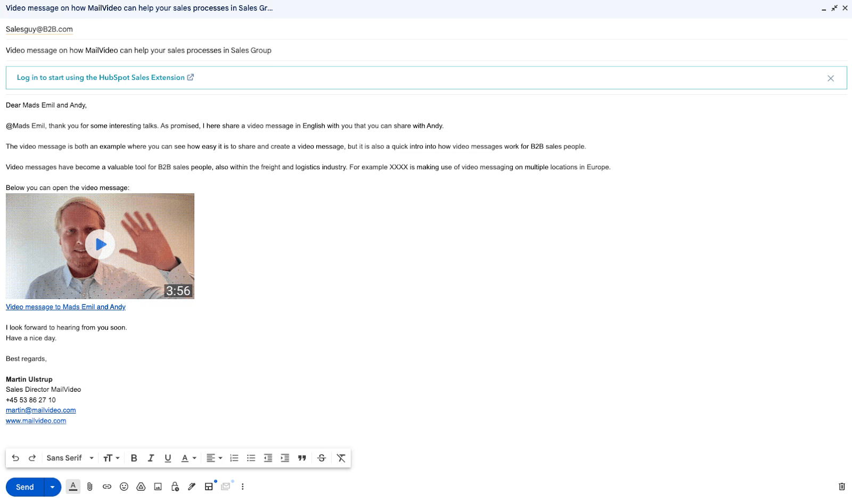852x504 pixels.
Task: Open the text color picker
Action: click(x=189, y=458)
